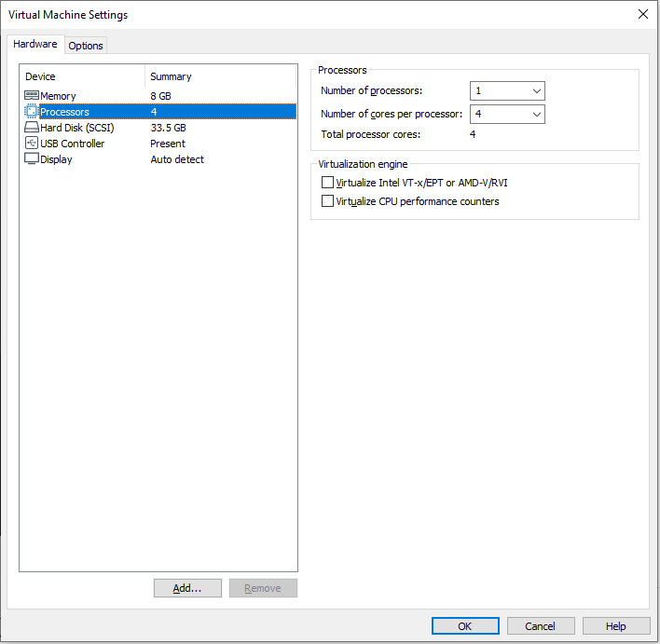The image size is (660, 644).
Task: Enable Virtualize Intel VT-x/EPT or AMD-V/RVI
Action: point(327,184)
